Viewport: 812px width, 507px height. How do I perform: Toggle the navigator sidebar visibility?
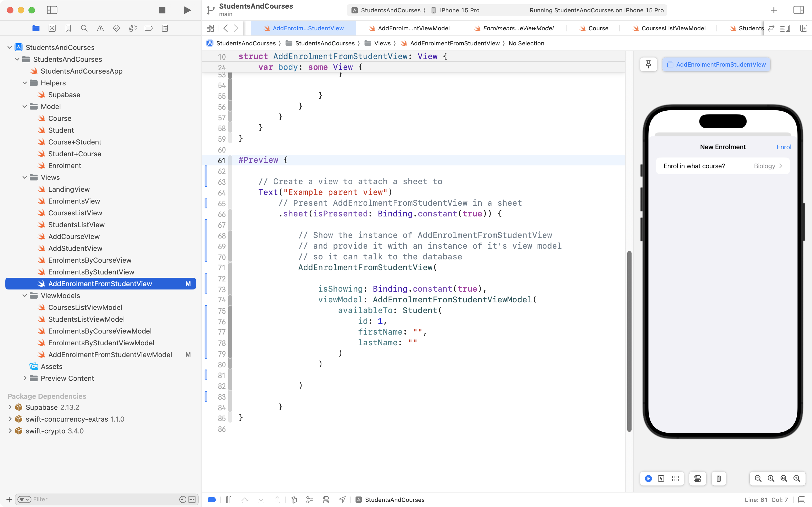coord(52,10)
